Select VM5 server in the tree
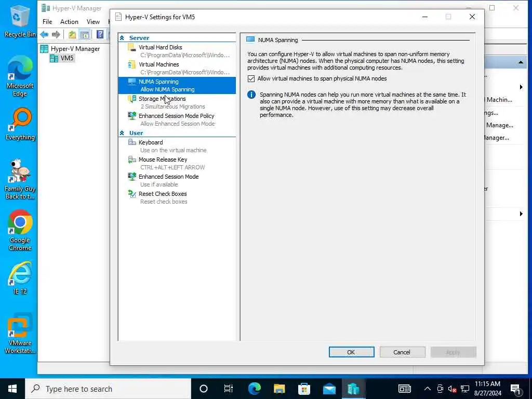This screenshot has width=532, height=399. [x=62, y=58]
